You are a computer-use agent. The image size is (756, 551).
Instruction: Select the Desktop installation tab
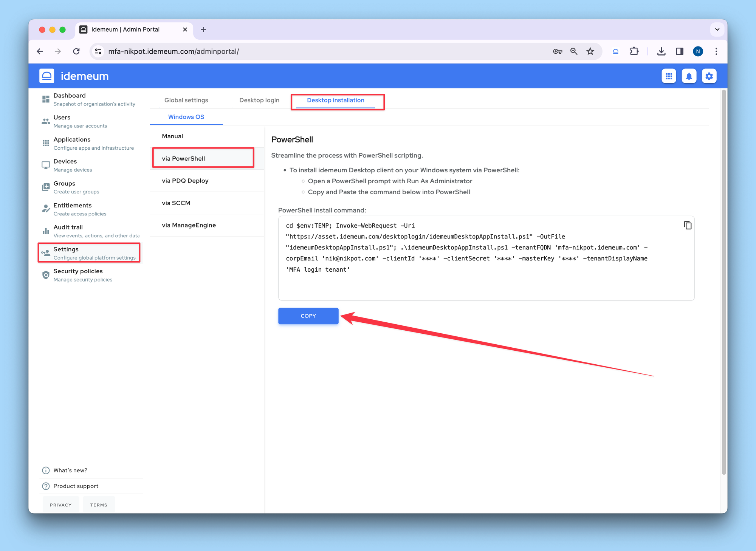[336, 100]
